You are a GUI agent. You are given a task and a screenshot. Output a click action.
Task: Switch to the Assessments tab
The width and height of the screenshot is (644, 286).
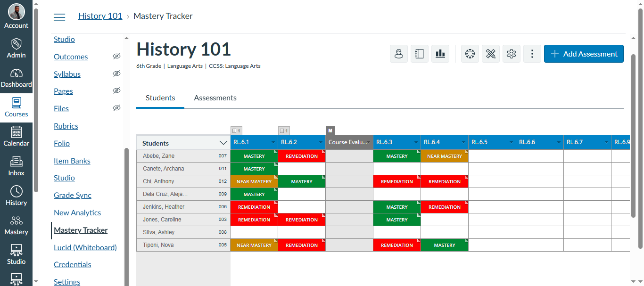(215, 98)
